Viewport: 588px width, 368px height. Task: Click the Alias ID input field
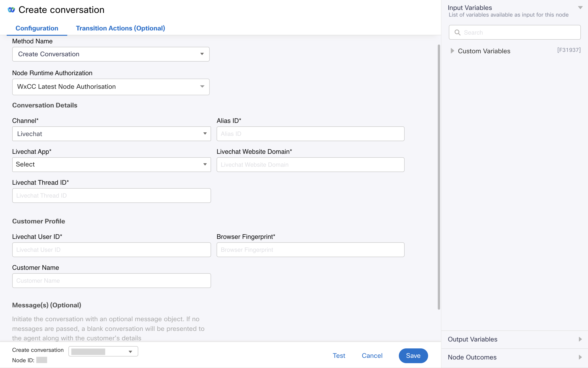pyautogui.click(x=311, y=134)
